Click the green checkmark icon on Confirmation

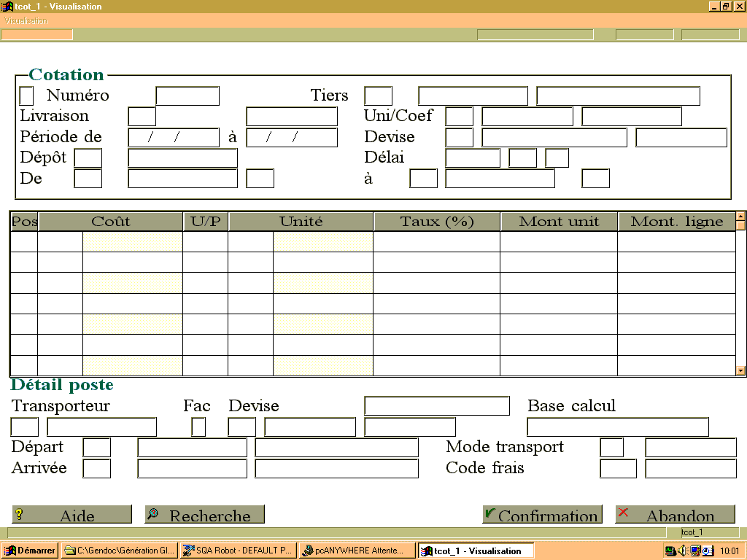489,513
